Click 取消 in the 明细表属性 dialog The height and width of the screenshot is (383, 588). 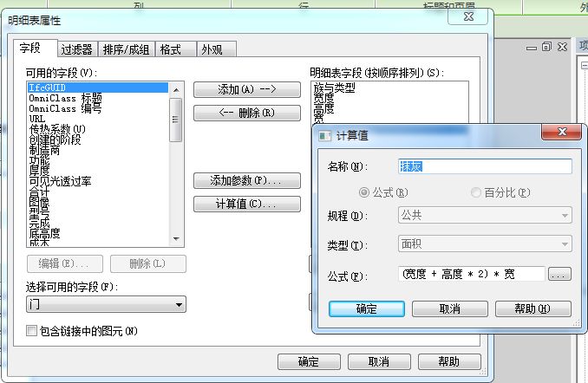[x=379, y=361]
